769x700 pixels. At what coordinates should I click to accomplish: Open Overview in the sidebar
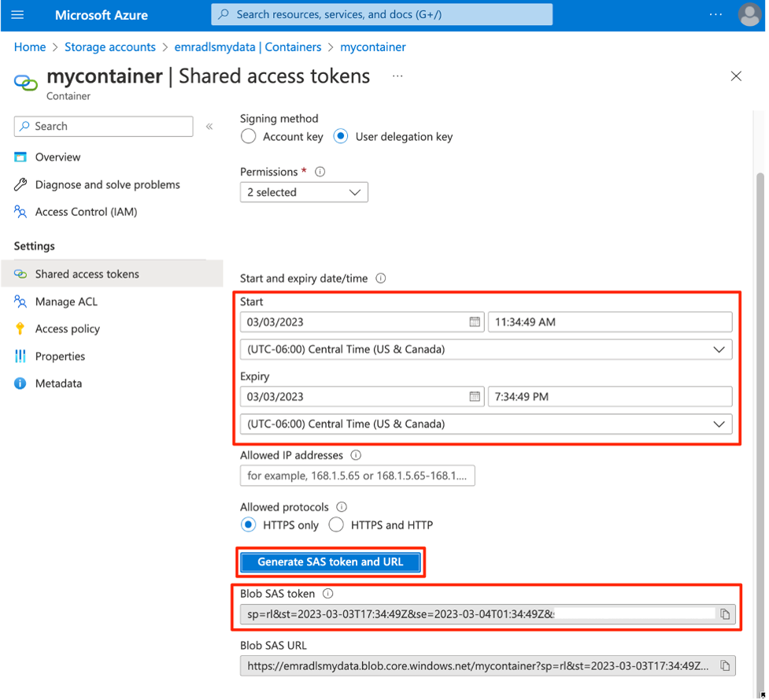pos(58,157)
